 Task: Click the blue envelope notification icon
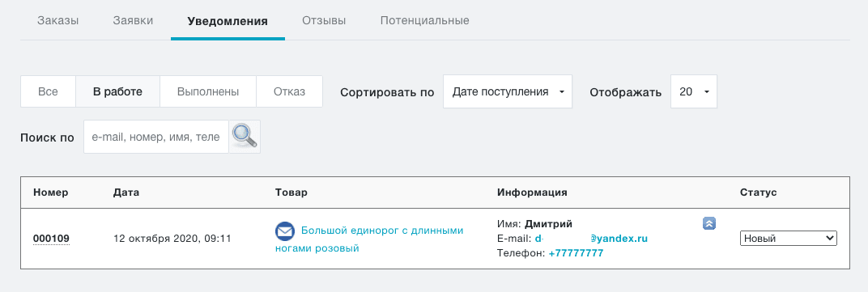click(284, 231)
